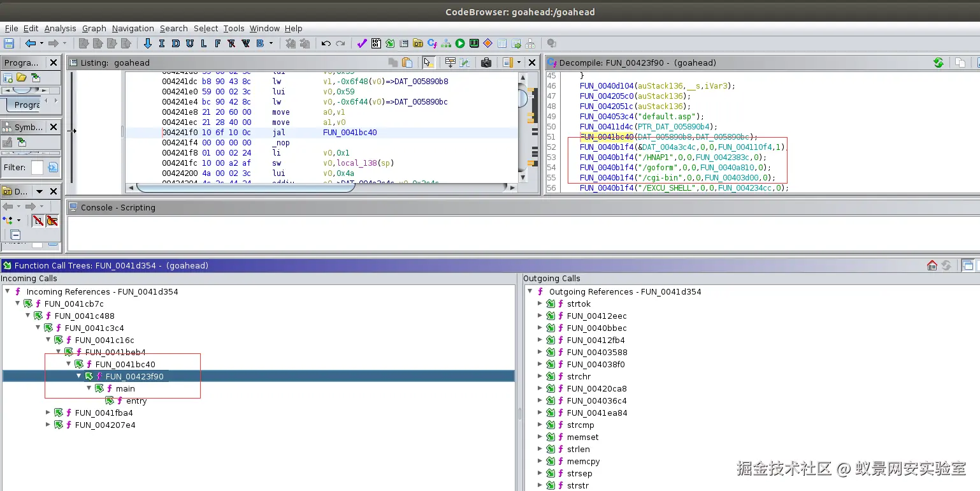Screen dimensions: 980x491
Task: Click the Save program toolbar icon
Action: (x=9, y=43)
